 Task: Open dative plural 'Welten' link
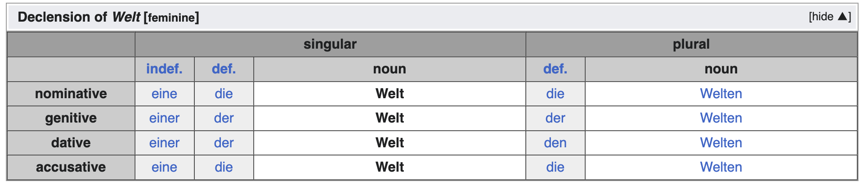(721, 143)
